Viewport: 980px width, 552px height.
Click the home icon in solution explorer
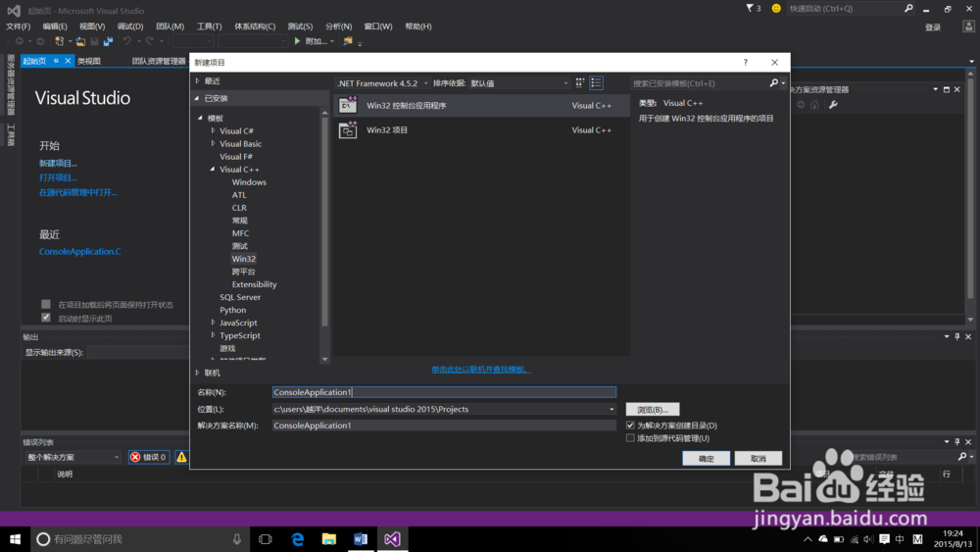coord(814,105)
